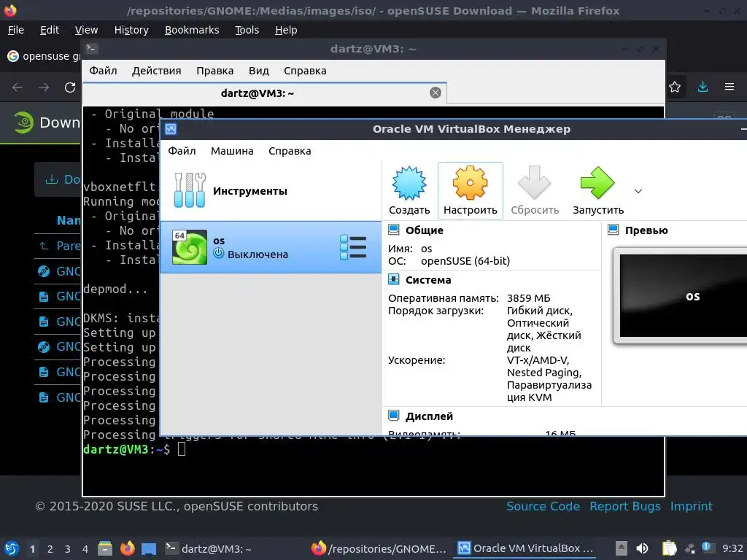
Task: Open Firefox hamburger menu
Action: click(x=729, y=87)
